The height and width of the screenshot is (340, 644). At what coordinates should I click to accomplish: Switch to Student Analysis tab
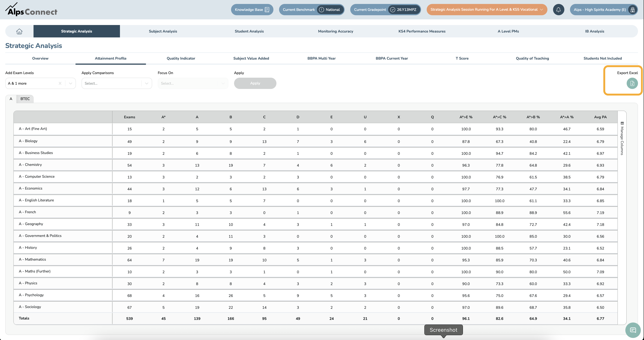pyautogui.click(x=249, y=31)
